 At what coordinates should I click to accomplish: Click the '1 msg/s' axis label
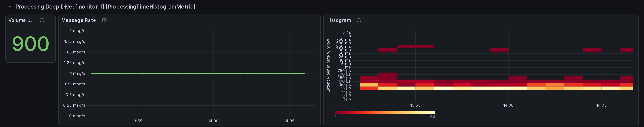[x=78, y=74]
